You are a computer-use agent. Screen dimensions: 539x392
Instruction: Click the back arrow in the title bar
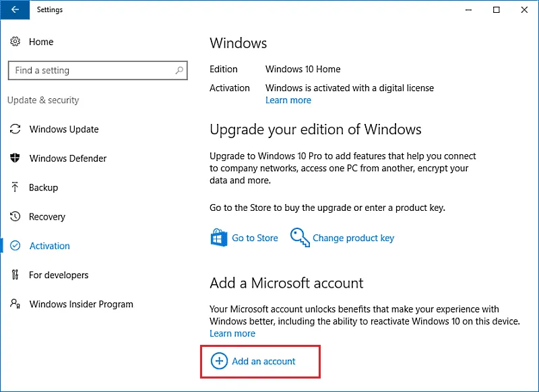click(x=15, y=10)
